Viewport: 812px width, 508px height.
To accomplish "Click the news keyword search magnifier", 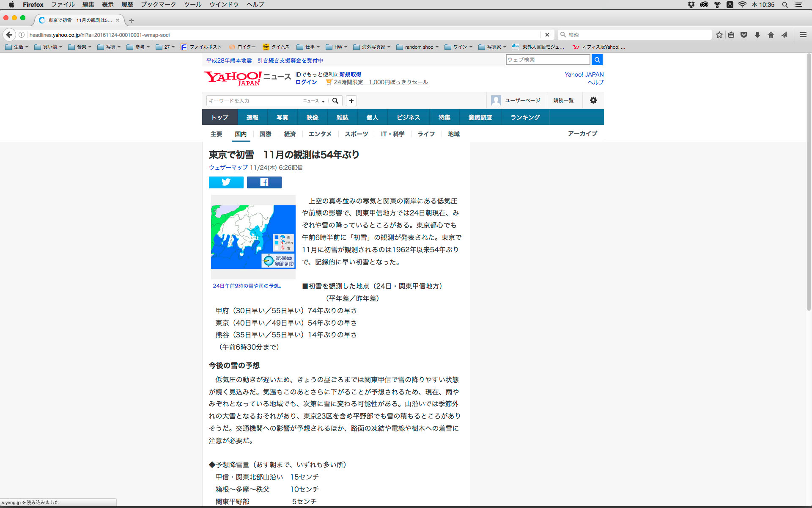I will pyautogui.click(x=335, y=101).
